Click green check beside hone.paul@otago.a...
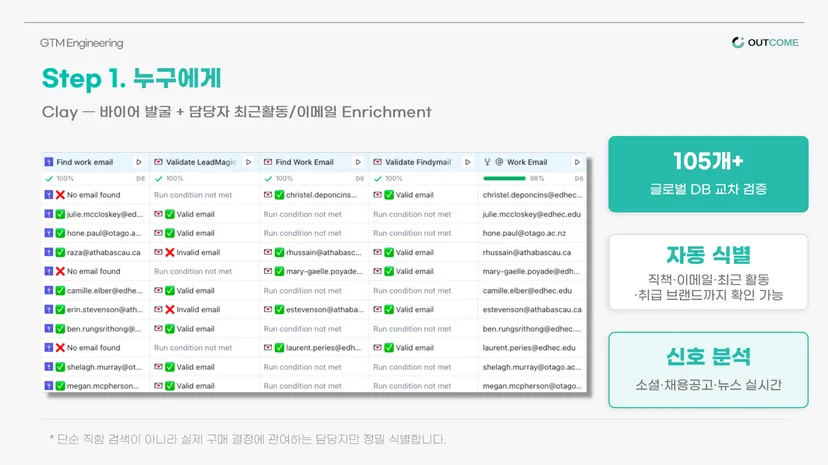Image resolution: width=828 pixels, height=465 pixels. pyautogui.click(x=60, y=233)
